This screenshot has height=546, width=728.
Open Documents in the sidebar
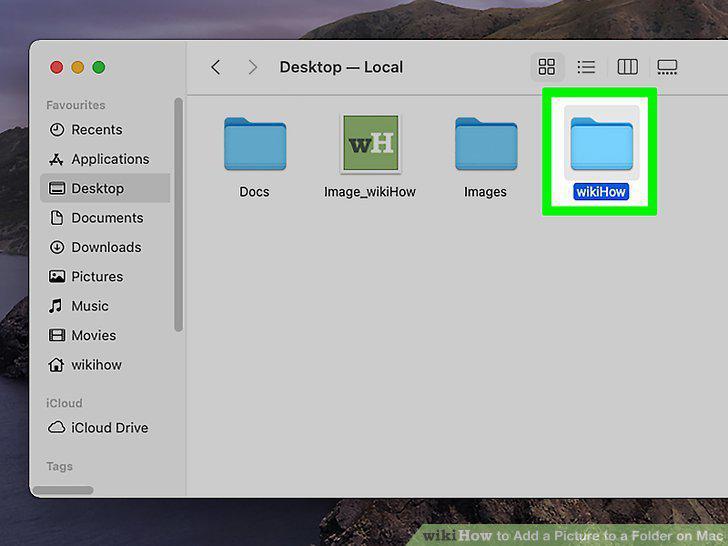click(x=105, y=218)
